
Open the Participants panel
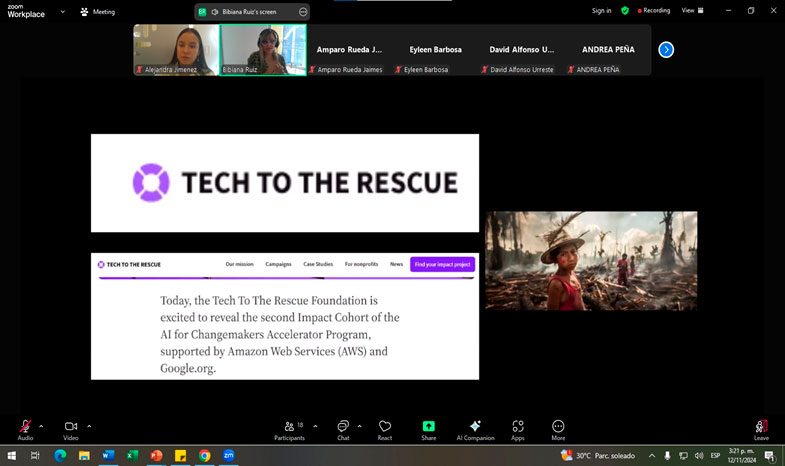[290, 427]
